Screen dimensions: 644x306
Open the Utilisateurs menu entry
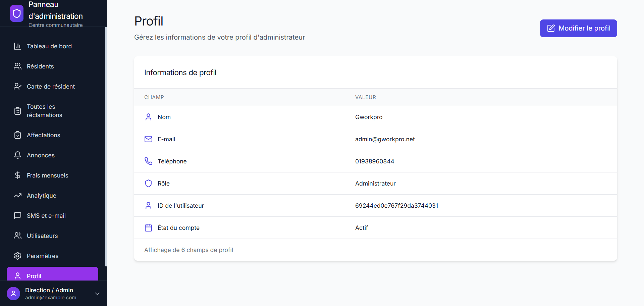click(x=42, y=236)
